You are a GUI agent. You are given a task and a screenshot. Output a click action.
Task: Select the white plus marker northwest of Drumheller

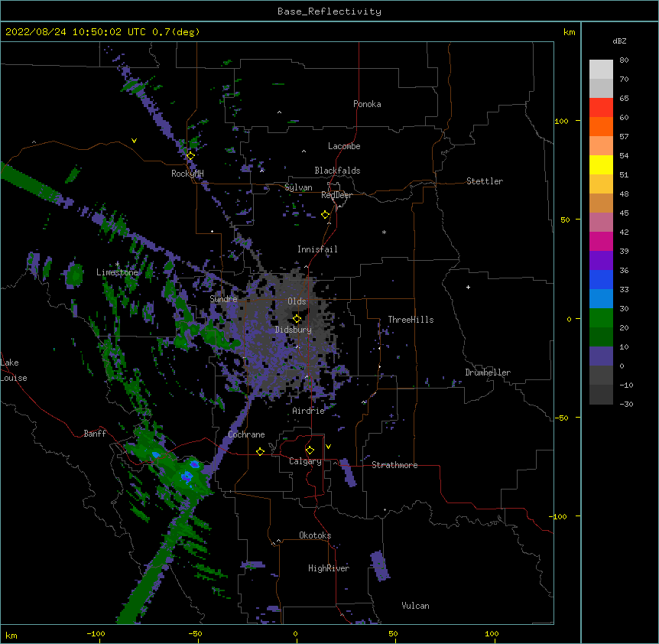468,287
